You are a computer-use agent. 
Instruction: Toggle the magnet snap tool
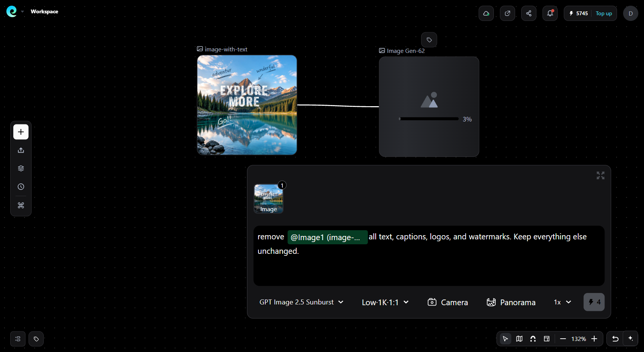533,339
